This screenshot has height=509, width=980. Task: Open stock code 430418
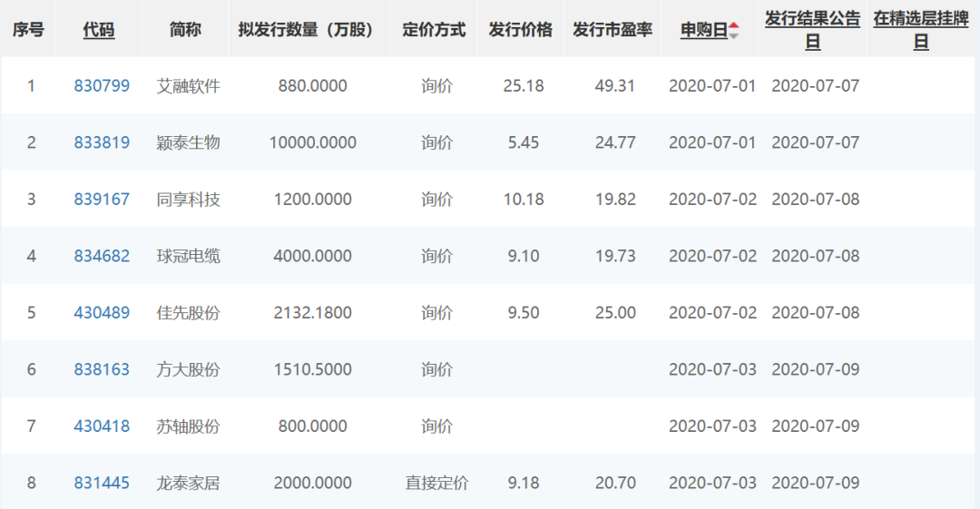point(102,426)
